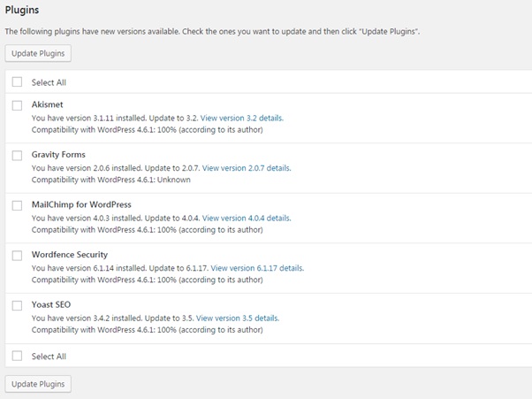Open View version 4.0.4 details link
Screen dimensions: 532x399
(x=247, y=218)
